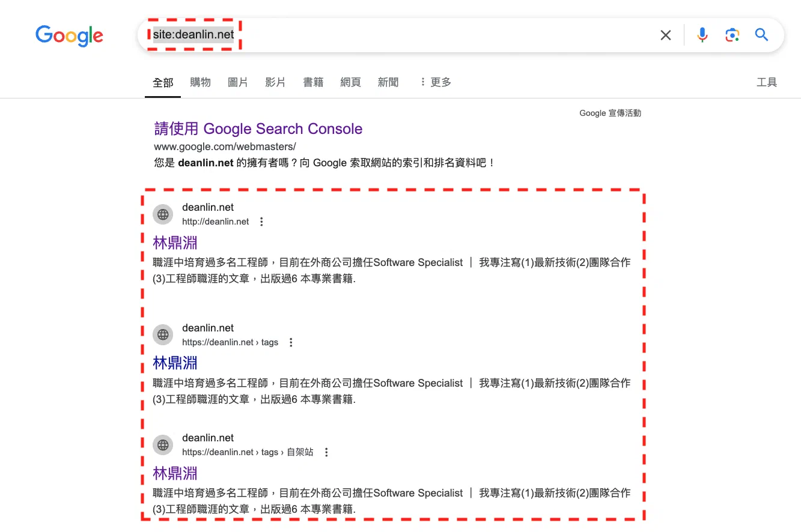Open 林鼎淵 title of the 自架站 result
This screenshot has height=532, width=801.
(175, 473)
